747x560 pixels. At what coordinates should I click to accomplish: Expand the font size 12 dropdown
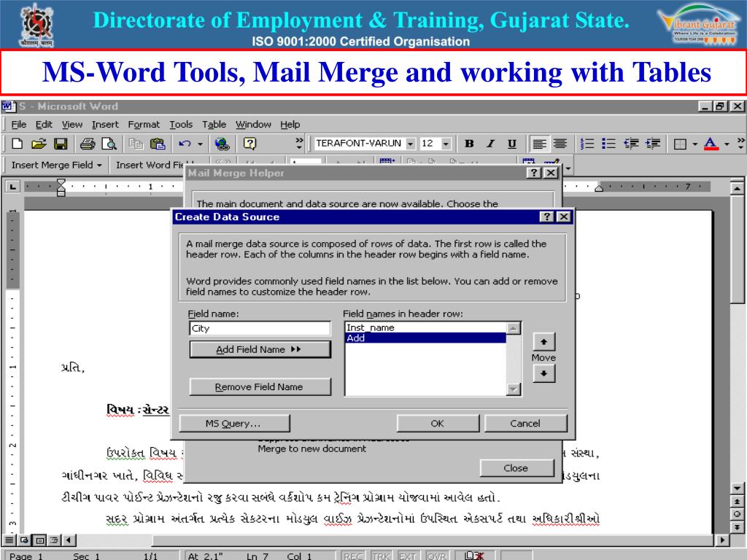[446, 144]
